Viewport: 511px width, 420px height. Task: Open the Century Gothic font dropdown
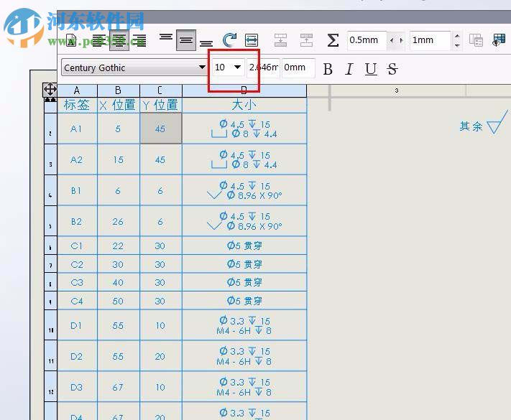click(x=202, y=67)
